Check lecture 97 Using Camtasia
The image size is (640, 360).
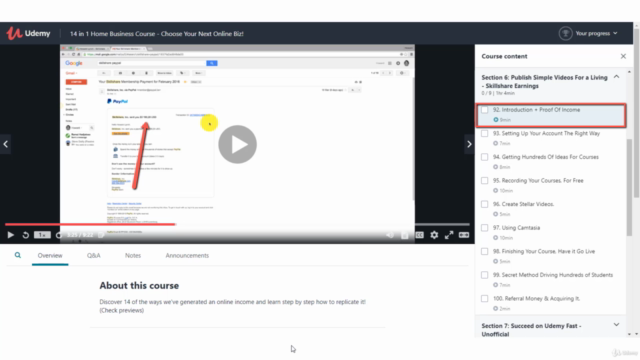click(484, 228)
